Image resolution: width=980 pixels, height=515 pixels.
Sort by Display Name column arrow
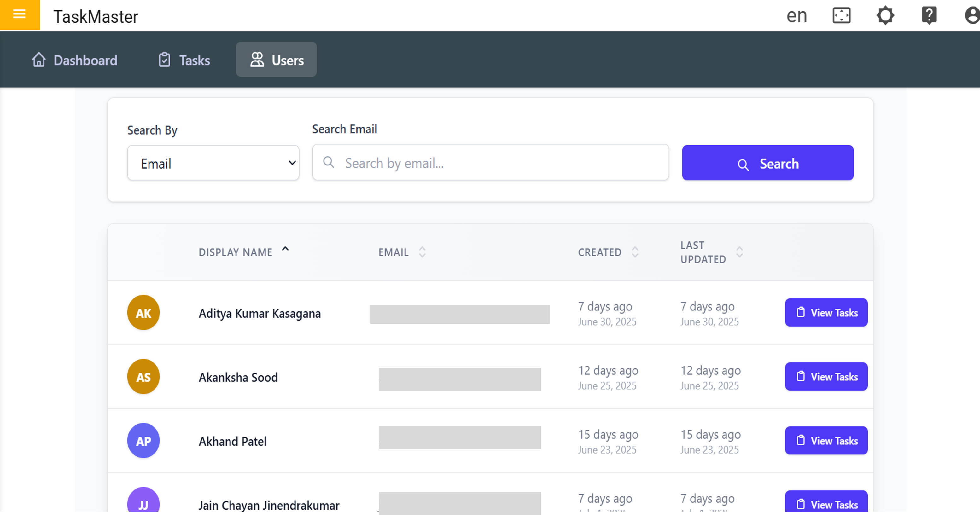(x=285, y=249)
